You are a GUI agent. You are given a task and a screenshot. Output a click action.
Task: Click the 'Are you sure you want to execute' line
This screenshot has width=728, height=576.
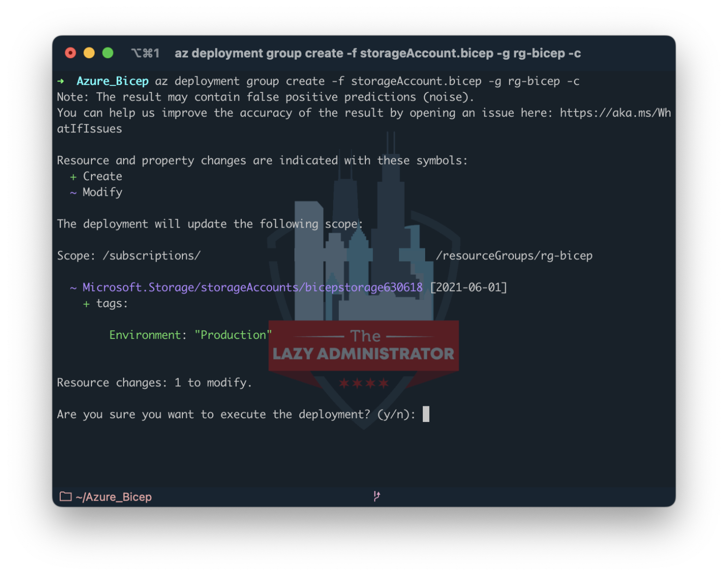[236, 414]
